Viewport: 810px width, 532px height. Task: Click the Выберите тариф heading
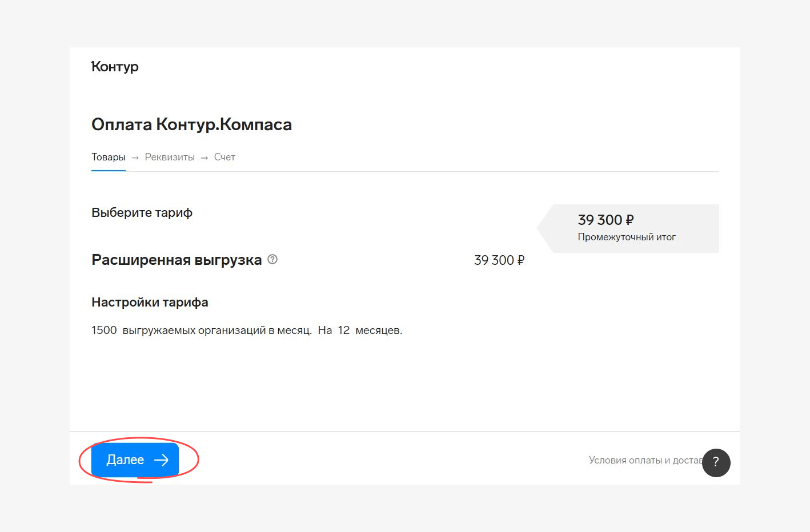142,212
